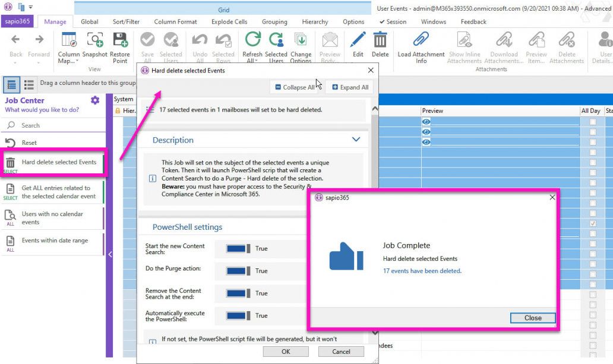
Task: Show preview for the third event row
Action: [x=426, y=142]
